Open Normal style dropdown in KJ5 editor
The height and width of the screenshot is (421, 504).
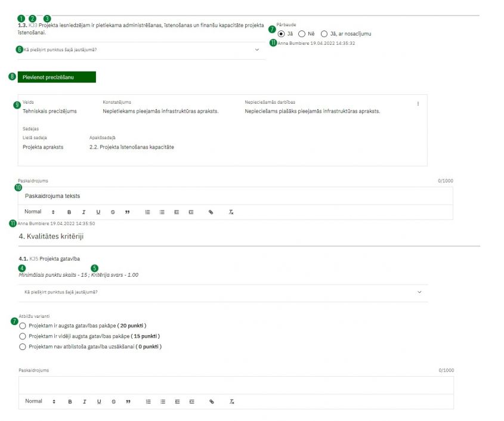point(40,401)
